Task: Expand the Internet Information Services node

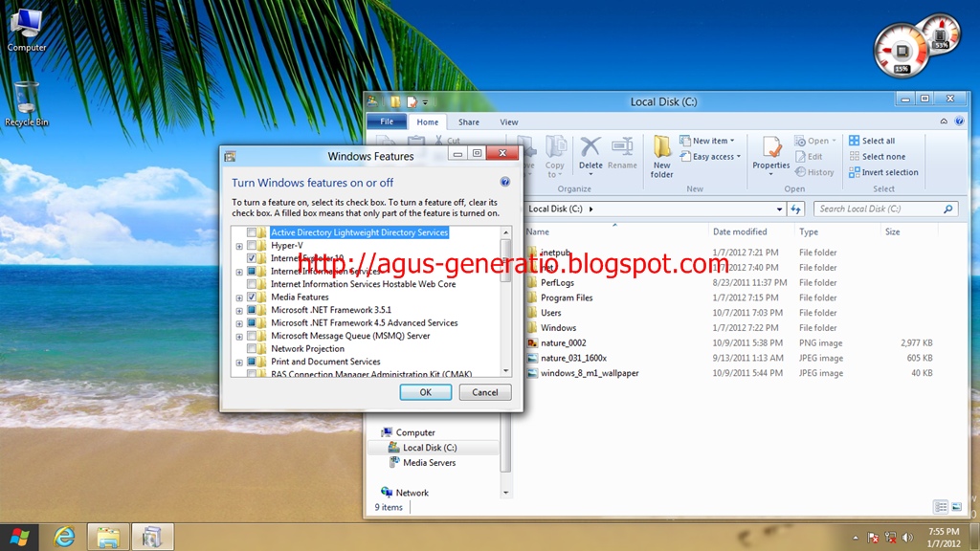Action: pos(239,272)
